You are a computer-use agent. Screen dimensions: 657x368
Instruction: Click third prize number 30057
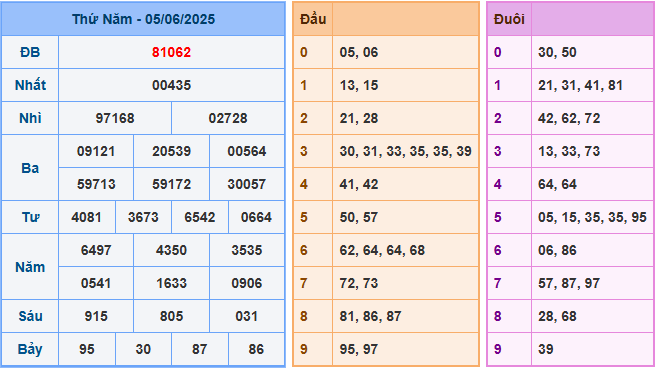click(247, 184)
